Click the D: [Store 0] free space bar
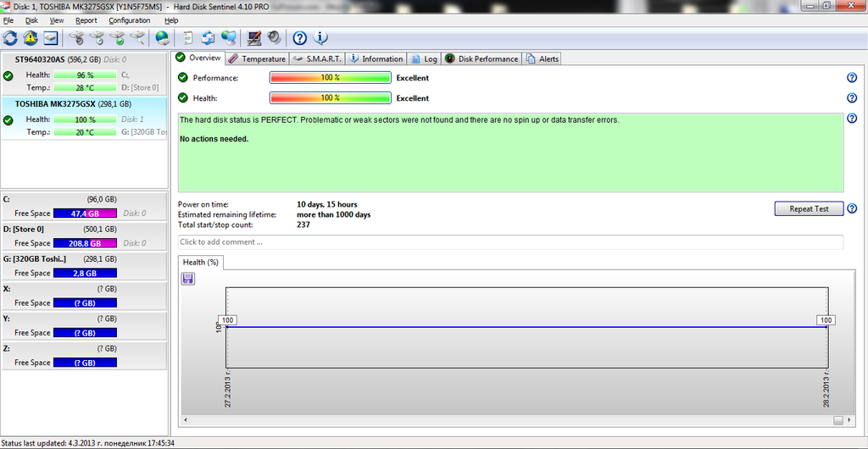 (x=85, y=243)
